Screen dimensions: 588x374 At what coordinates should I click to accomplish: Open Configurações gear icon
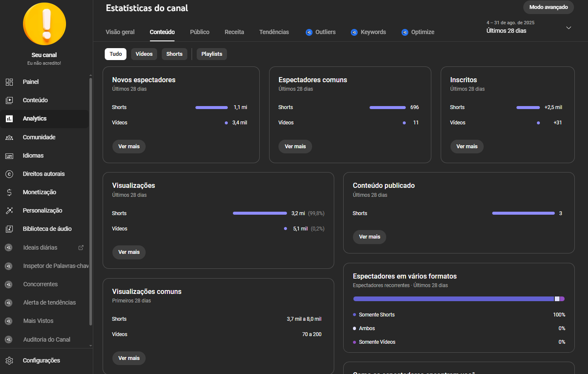[9, 360]
